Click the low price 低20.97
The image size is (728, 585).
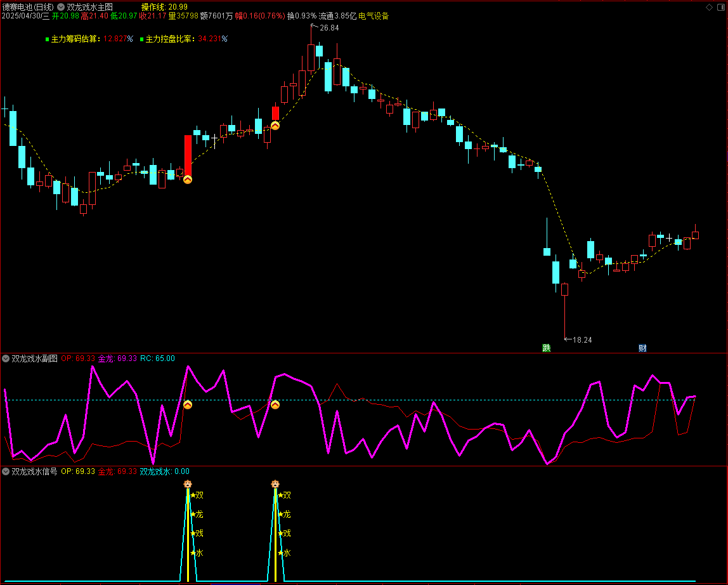click(124, 16)
